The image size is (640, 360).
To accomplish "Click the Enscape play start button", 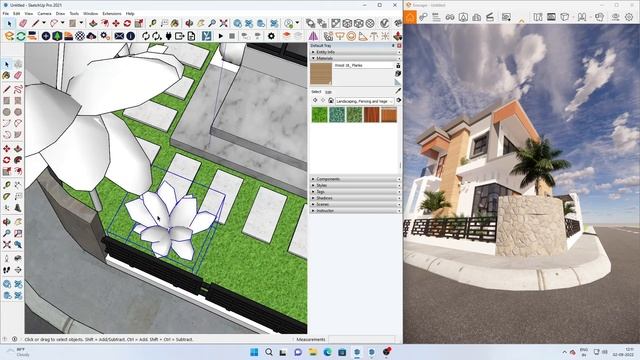I will [221, 36].
